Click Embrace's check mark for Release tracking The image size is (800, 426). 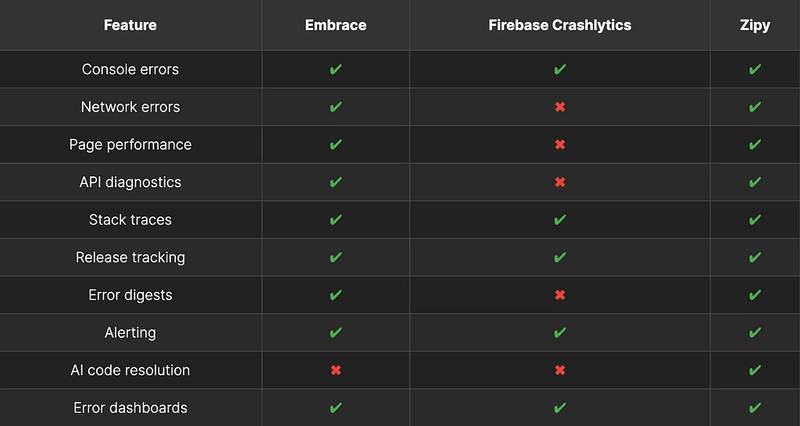pos(336,257)
